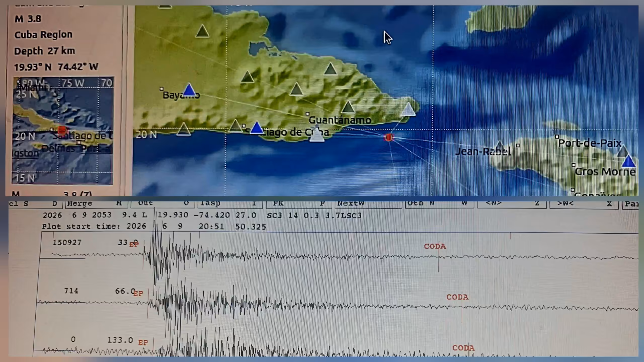Click the '20 N' latitude label on the main map
Image resolution: width=644 pixels, height=362 pixels.
click(x=146, y=135)
